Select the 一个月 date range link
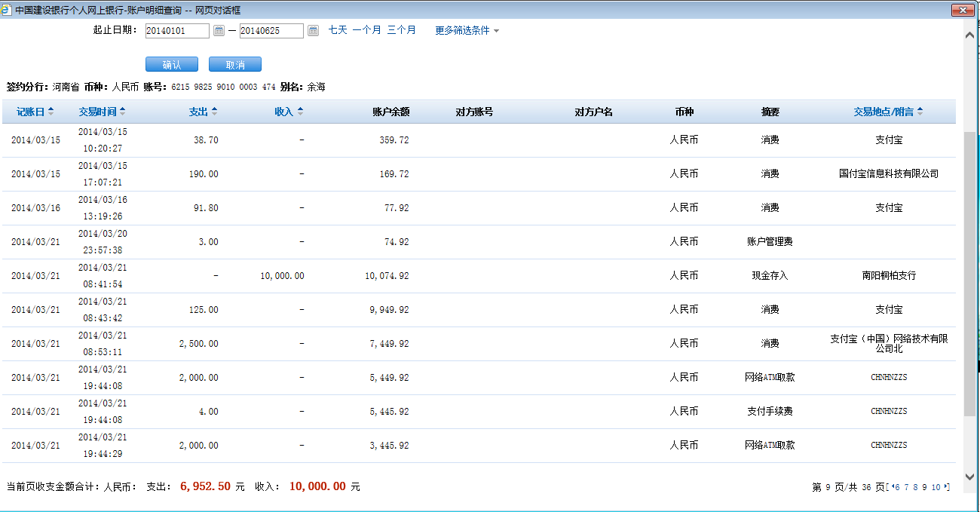This screenshot has width=980, height=512. point(366,30)
